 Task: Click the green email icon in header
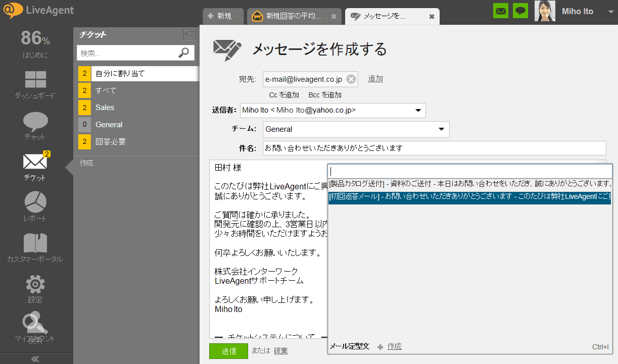[x=501, y=11]
